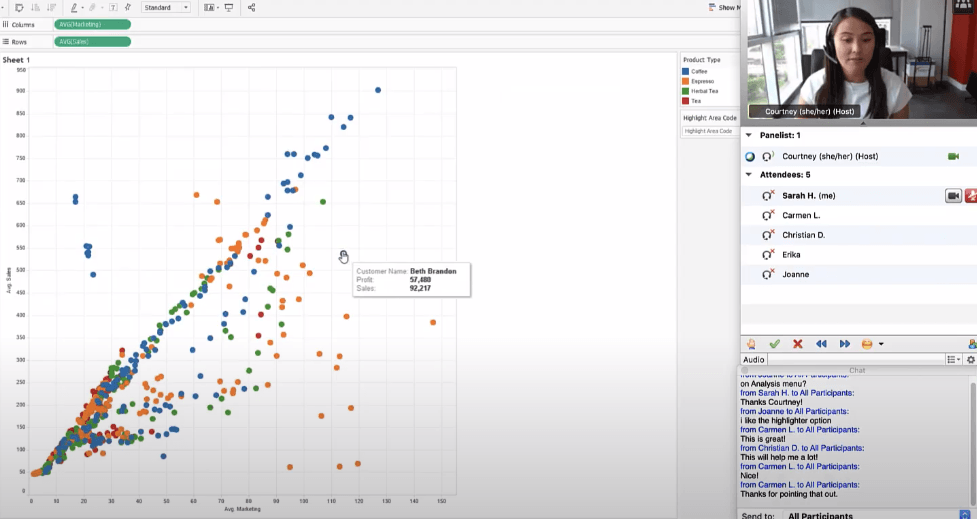
Task: Click the Go Faster double-arrow icon
Action: [x=844, y=344]
